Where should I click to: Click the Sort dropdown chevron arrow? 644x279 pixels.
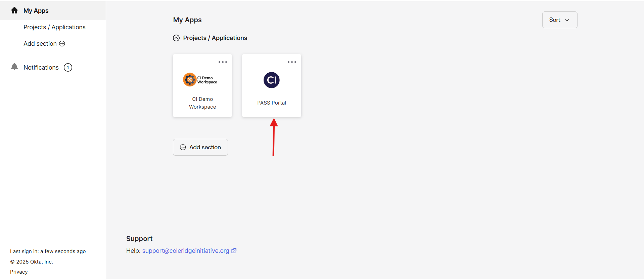pyautogui.click(x=567, y=20)
